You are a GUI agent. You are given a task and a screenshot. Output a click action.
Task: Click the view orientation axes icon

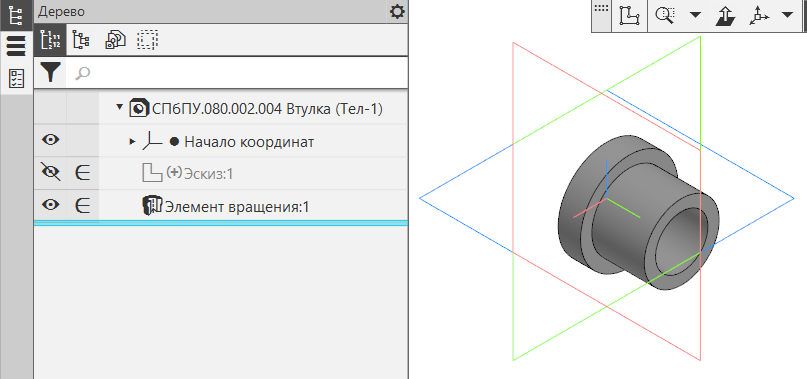[760, 16]
